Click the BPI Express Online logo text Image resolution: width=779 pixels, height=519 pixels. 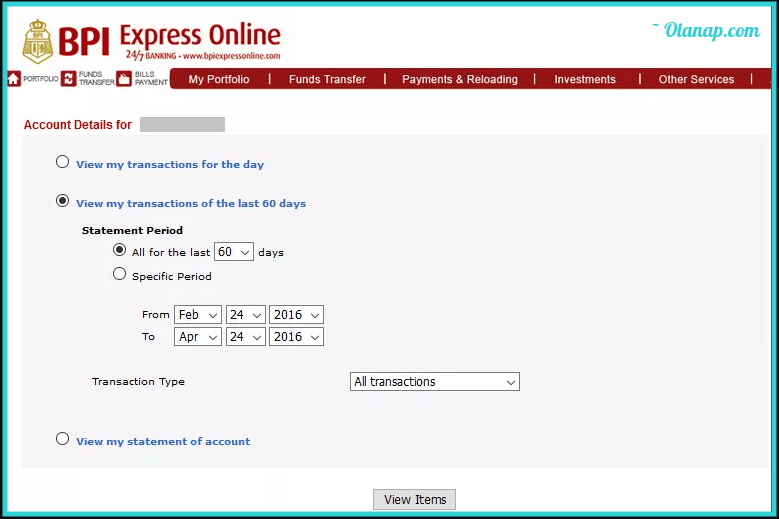click(170, 41)
